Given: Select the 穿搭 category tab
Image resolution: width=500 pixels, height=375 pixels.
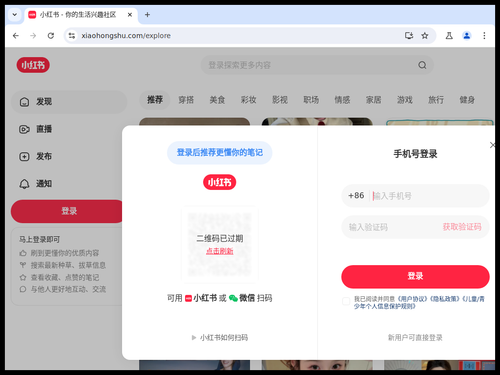Looking at the screenshot, I should pos(186,100).
